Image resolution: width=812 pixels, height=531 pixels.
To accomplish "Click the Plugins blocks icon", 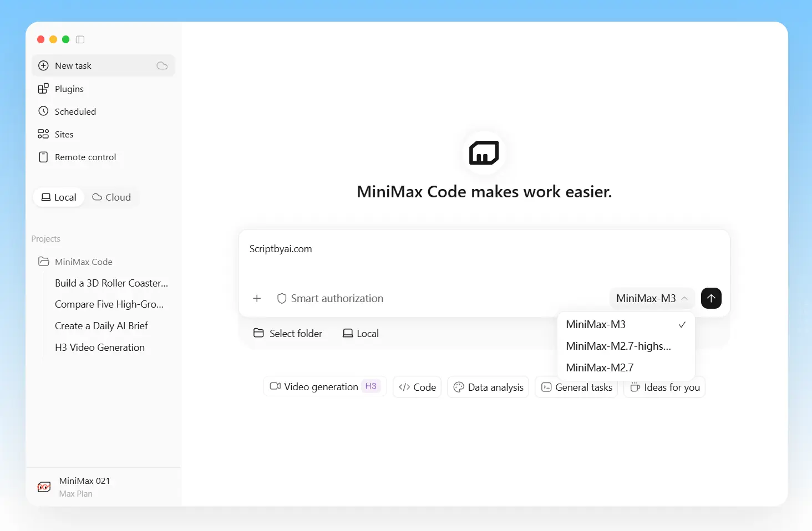I will pos(43,89).
